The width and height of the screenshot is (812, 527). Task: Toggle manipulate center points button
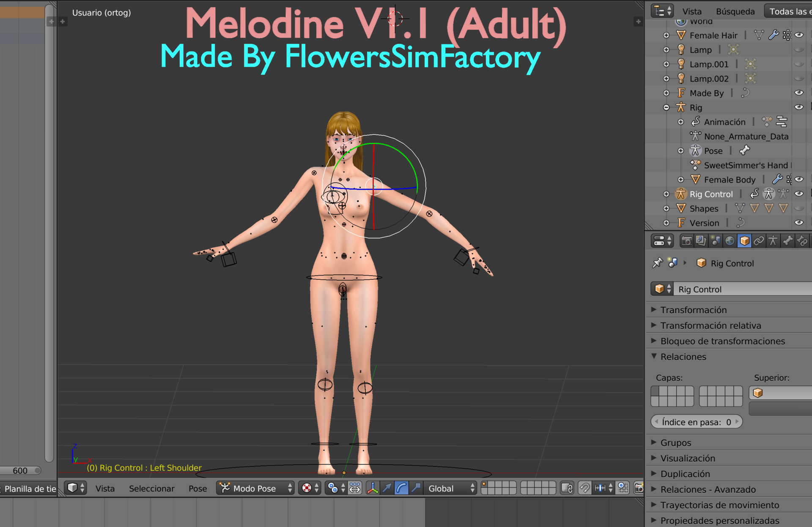[355, 489]
